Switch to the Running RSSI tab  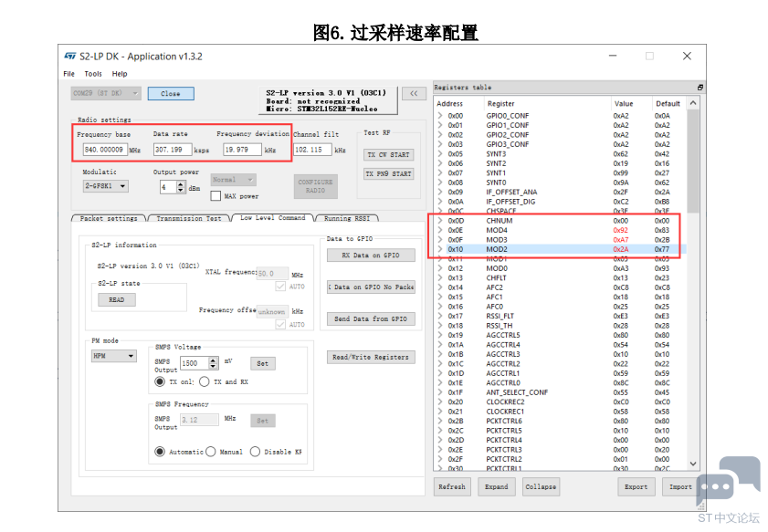pyautogui.click(x=347, y=218)
